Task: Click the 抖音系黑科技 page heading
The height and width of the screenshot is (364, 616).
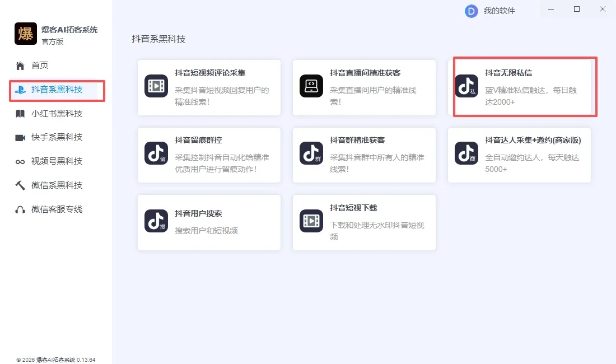Action: 158,39
